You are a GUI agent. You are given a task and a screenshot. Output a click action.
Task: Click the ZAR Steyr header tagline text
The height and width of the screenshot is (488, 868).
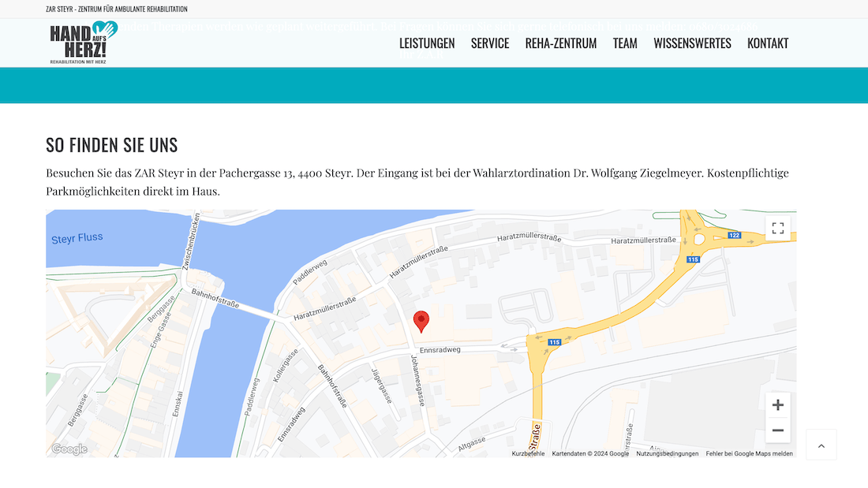(x=117, y=9)
